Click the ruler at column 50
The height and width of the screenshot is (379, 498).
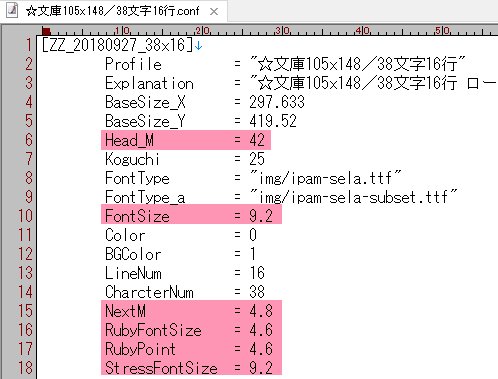tap(442, 31)
